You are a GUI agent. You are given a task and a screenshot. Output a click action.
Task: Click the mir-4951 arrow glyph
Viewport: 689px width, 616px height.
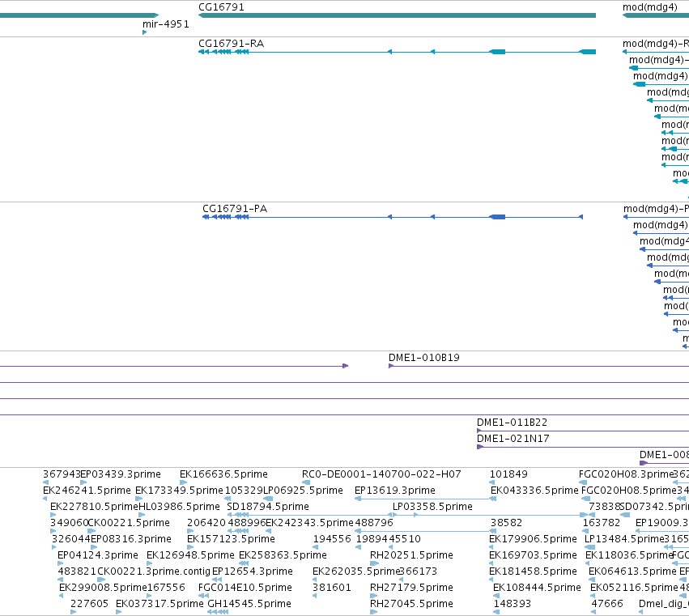pos(145,32)
